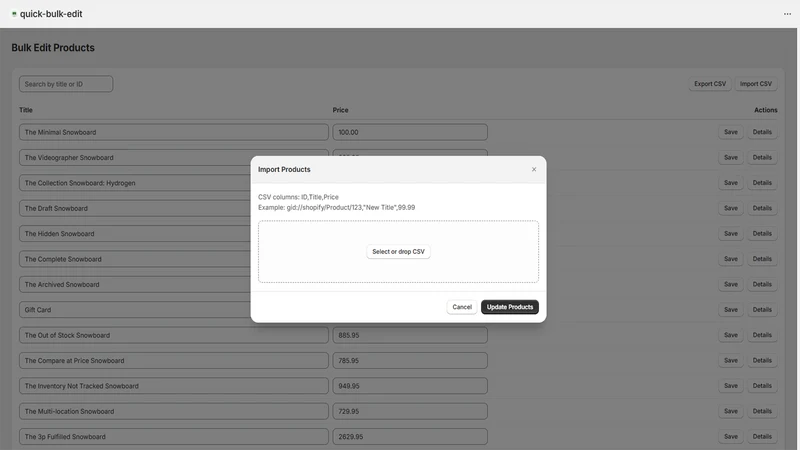Save Inventory Not Tracked Snowboard row
Viewport: 800px width, 450px height.
click(x=731, y=386)
